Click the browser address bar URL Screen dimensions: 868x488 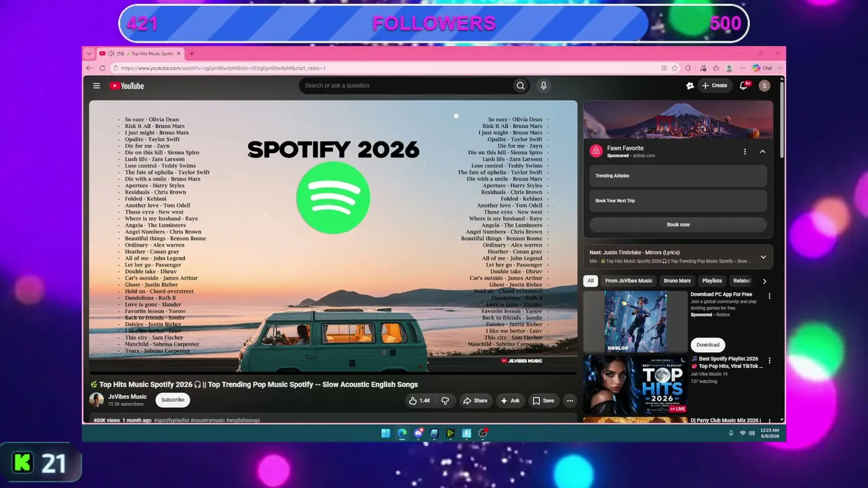pos(224,68)
